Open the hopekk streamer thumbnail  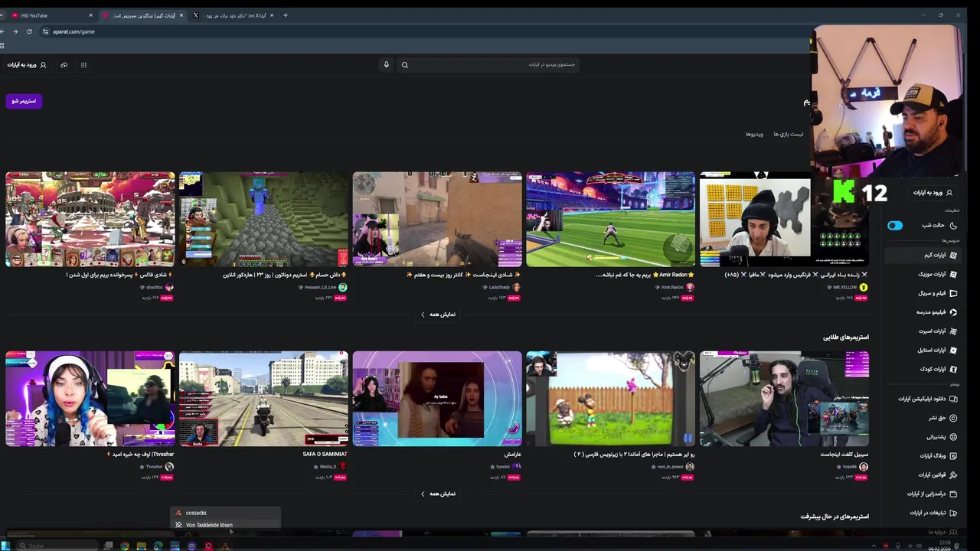[x=784, y=399]
